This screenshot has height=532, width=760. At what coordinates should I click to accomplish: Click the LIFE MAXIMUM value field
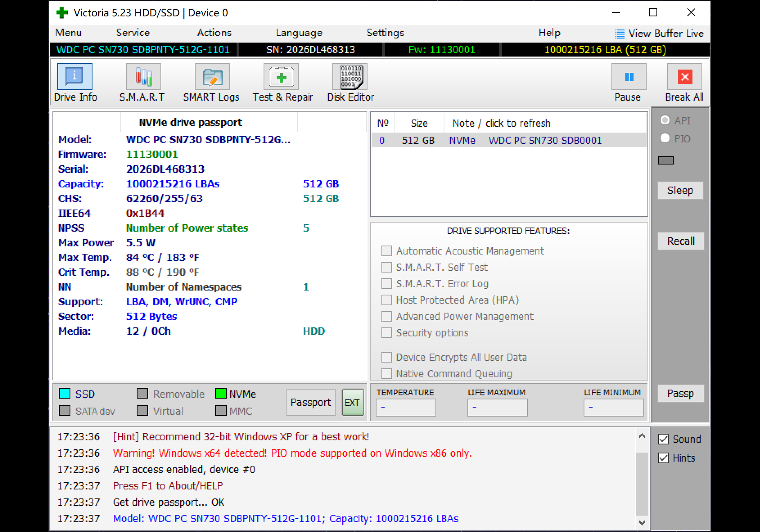[x=497, y=407]
